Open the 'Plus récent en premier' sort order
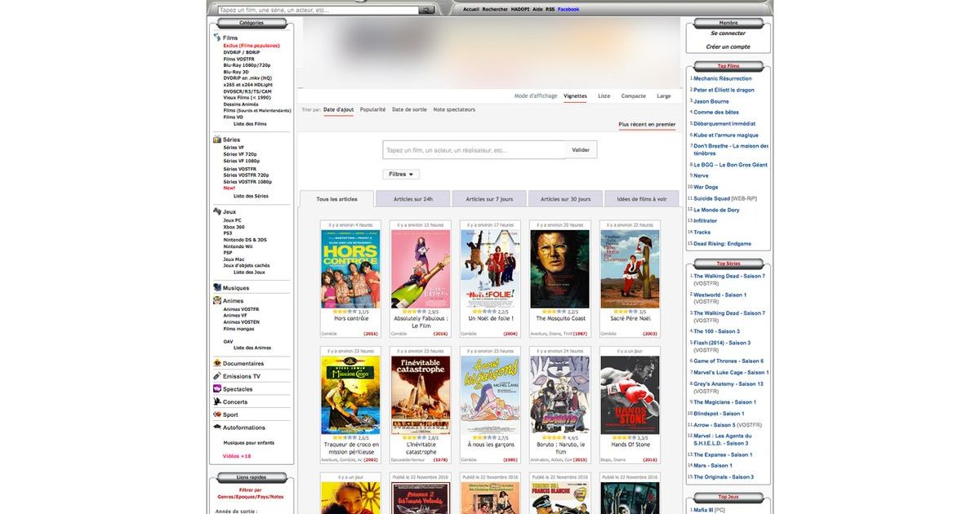Image resolution: width=980 pixels, height=514 pixels. pos(647,125)
